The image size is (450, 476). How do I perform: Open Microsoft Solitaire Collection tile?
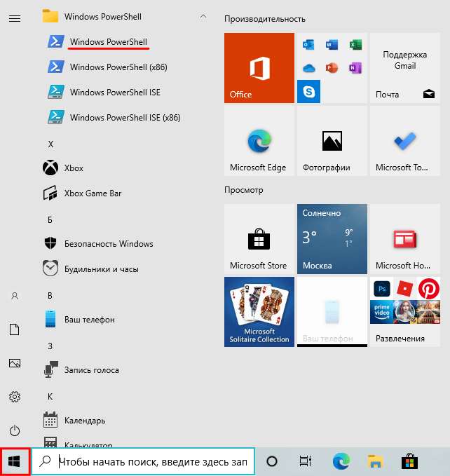click(x=259, y=312)
